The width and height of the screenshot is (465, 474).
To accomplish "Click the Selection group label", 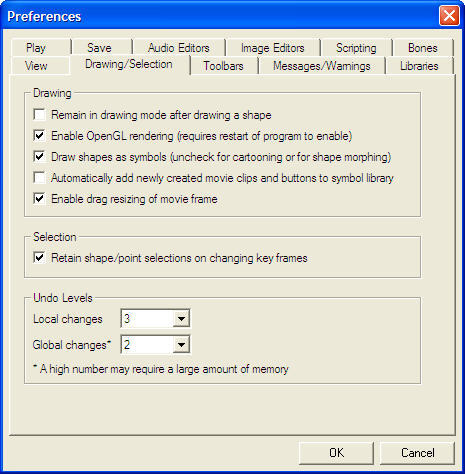I will click(55, 237).
